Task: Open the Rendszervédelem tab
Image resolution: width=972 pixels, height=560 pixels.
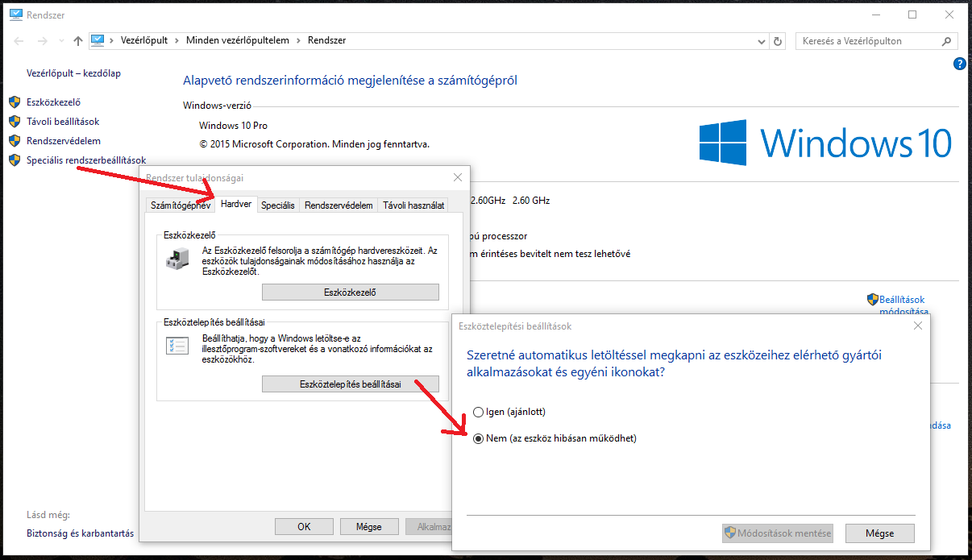Action: [339, 205]
